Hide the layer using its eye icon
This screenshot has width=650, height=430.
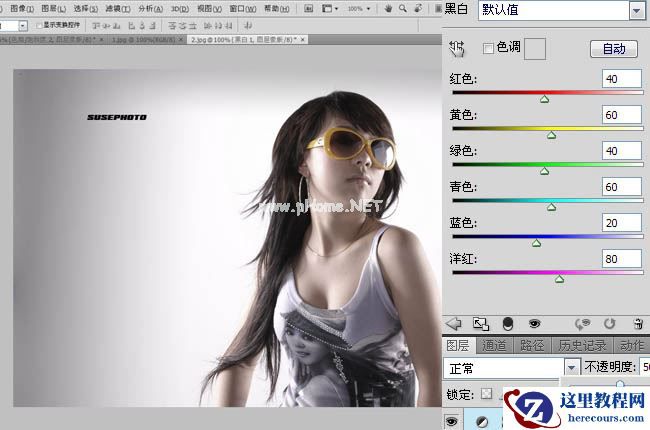click(x=451, y=422)
